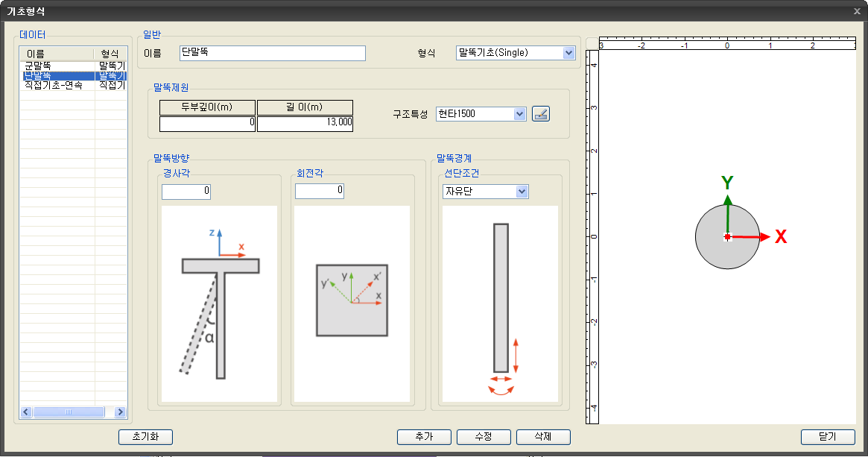Click the inclination angle diagram image

(219, 304)
